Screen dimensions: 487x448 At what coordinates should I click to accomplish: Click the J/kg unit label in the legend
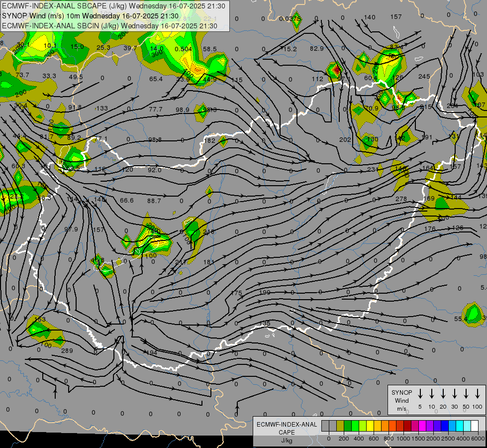coord(287,441)
